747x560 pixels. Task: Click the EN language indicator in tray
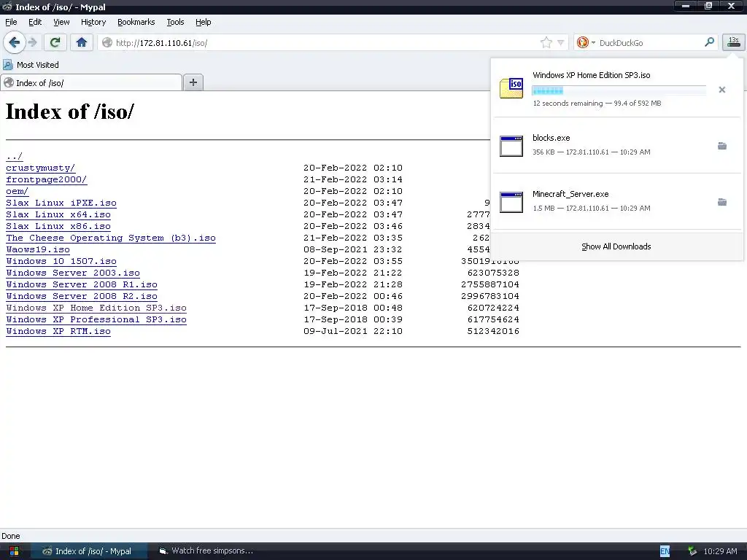pyautogui.click(x=665, y=551)
